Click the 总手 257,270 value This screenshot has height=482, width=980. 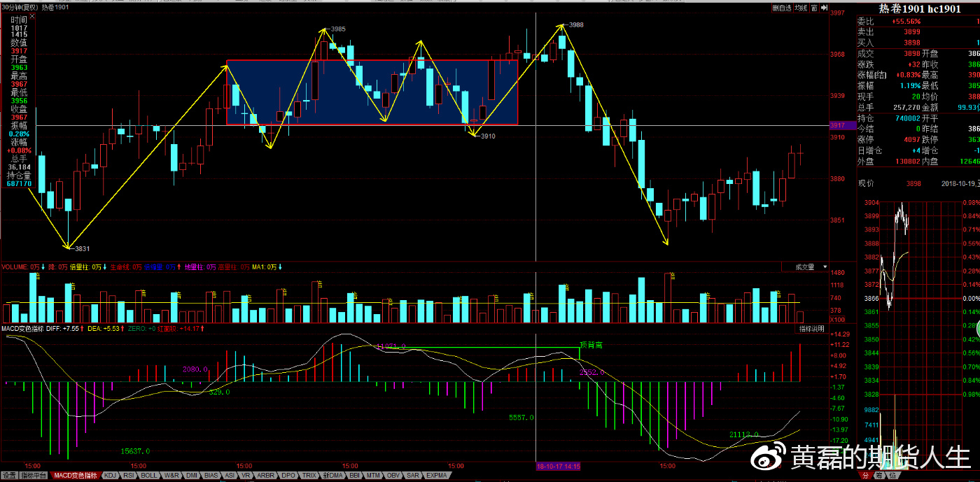905,107
